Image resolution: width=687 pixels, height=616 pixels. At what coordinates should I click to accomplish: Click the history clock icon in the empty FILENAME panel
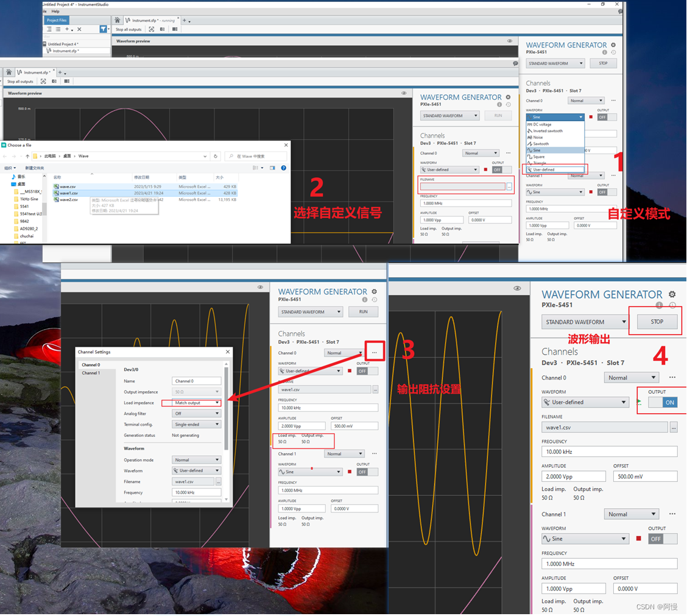tap(508, 104)
